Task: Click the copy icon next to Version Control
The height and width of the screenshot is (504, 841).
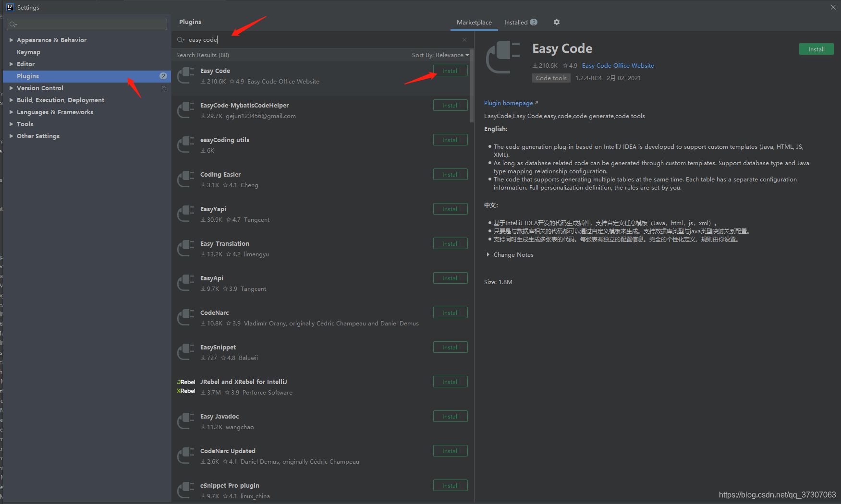Action: (x=164, y=88)
